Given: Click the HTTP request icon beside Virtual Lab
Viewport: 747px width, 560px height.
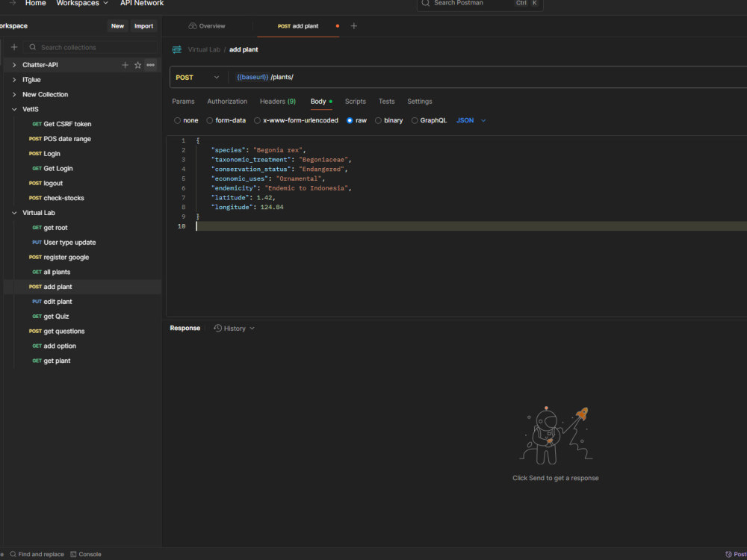Looking at the screenshot, I should [177, 49].
